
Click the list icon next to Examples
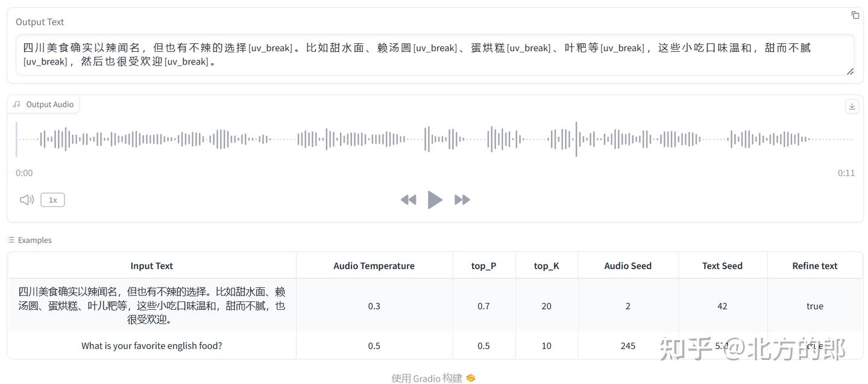(x=10, y=239)
